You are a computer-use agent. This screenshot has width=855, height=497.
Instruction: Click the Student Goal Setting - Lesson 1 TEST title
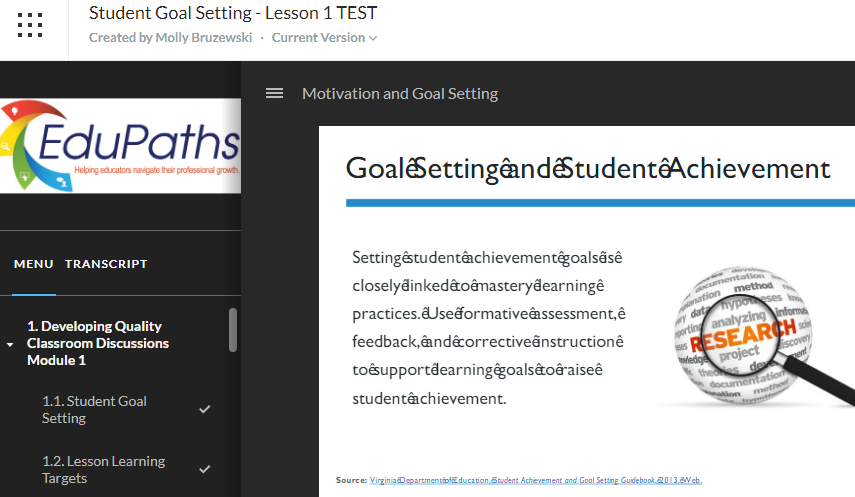click(x=232, y=13)
